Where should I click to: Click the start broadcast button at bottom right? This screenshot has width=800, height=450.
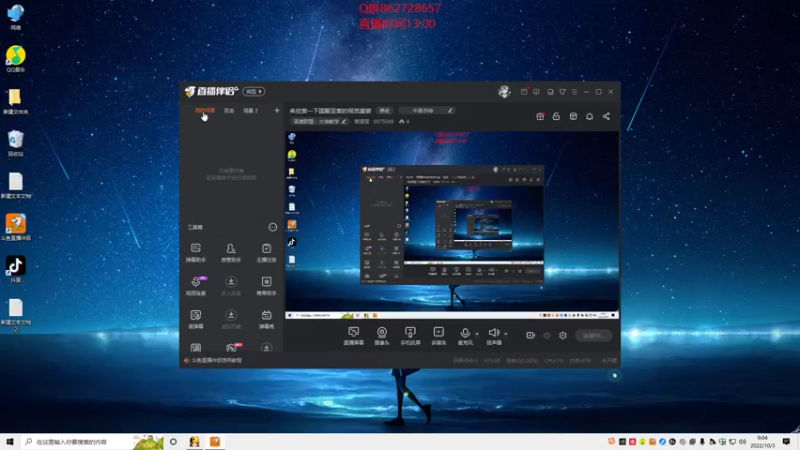coord(593,335)
